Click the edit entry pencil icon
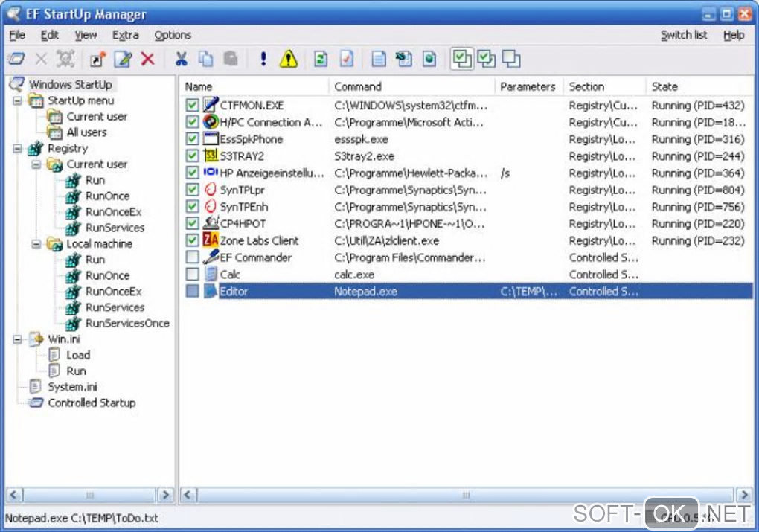 123,59
